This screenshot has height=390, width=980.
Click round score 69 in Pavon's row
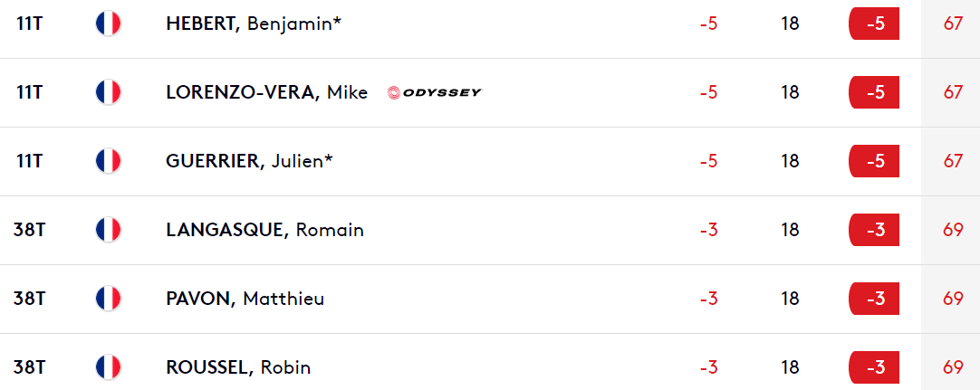953,299
